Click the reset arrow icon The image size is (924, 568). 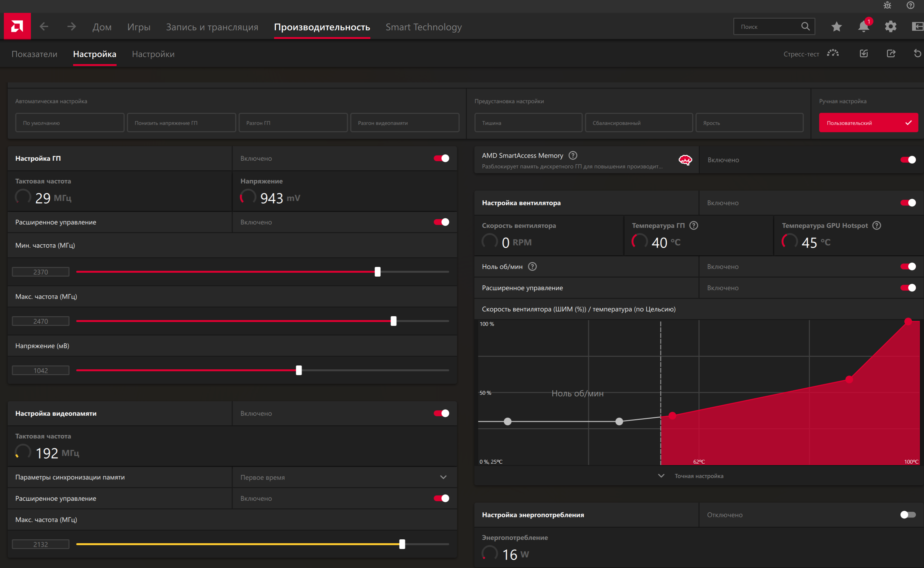(x=917, y=54)
